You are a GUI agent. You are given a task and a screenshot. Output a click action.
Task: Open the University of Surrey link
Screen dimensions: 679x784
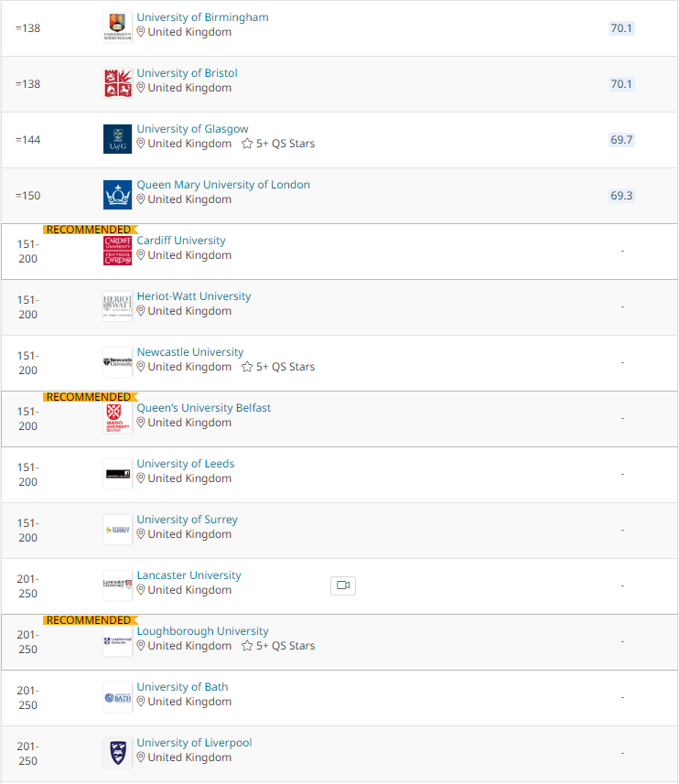[x=187, y=520]
